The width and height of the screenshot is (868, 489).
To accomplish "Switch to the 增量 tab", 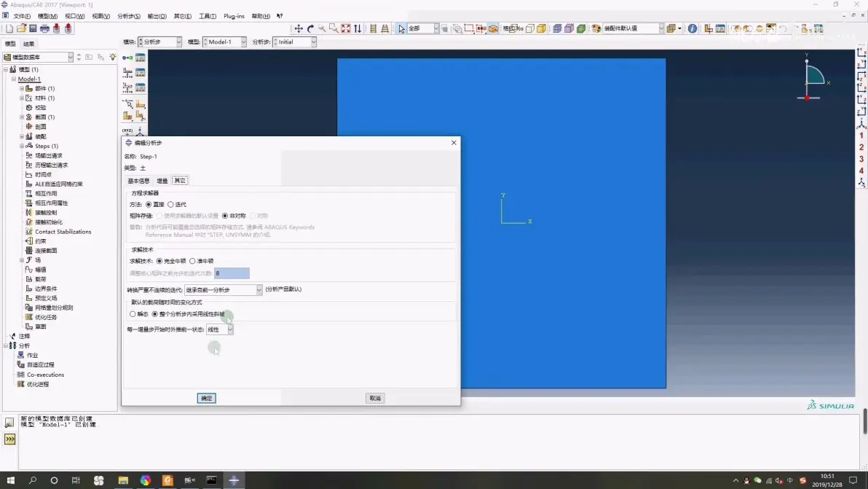I will pyautogui.click(x=162, y=181).
